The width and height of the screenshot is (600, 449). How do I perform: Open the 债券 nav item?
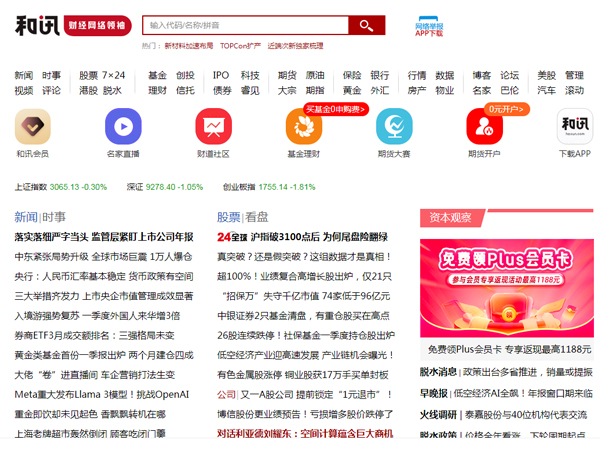[222, 91]
